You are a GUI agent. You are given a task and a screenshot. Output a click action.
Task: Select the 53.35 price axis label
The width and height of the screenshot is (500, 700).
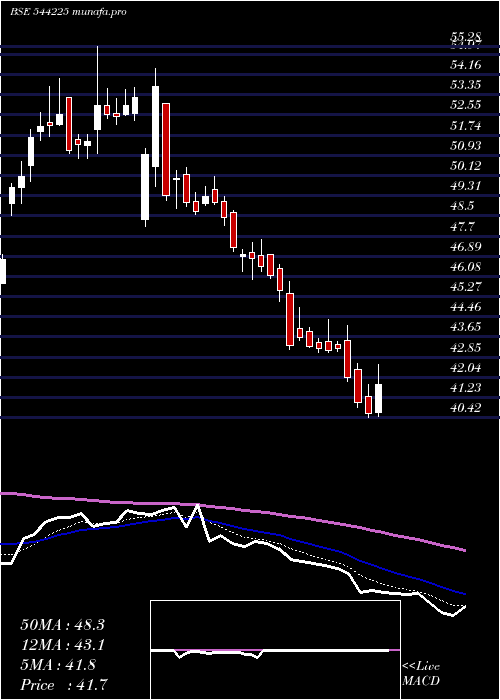pyautogui.click(x=465, y=85)
